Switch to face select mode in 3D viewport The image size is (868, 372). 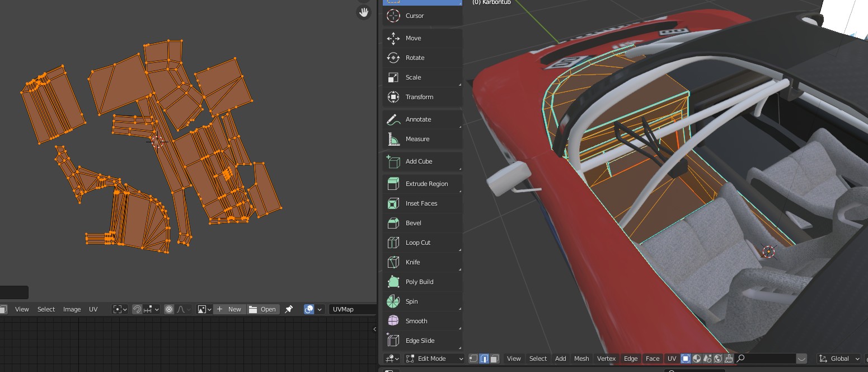tap(495, 359)
